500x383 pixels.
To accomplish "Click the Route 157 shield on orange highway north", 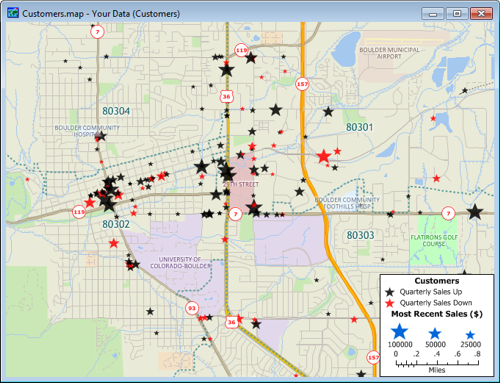I will [302, 84].
